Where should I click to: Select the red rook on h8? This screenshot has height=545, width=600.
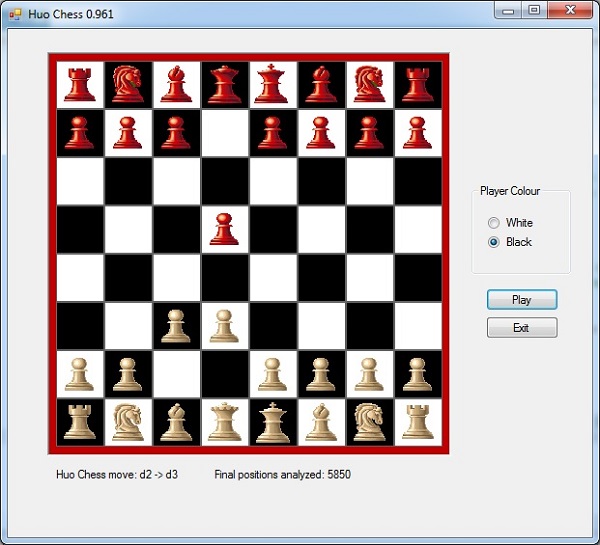[417, 85]
